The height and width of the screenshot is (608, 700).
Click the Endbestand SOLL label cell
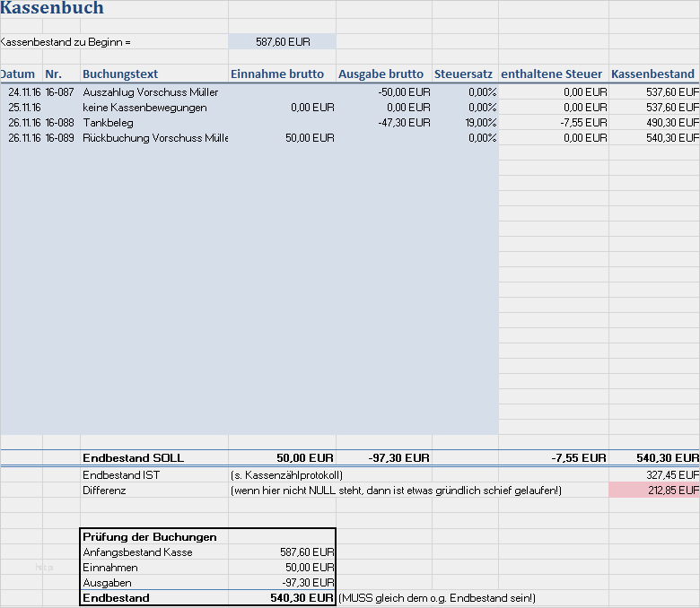pos(154,457)
